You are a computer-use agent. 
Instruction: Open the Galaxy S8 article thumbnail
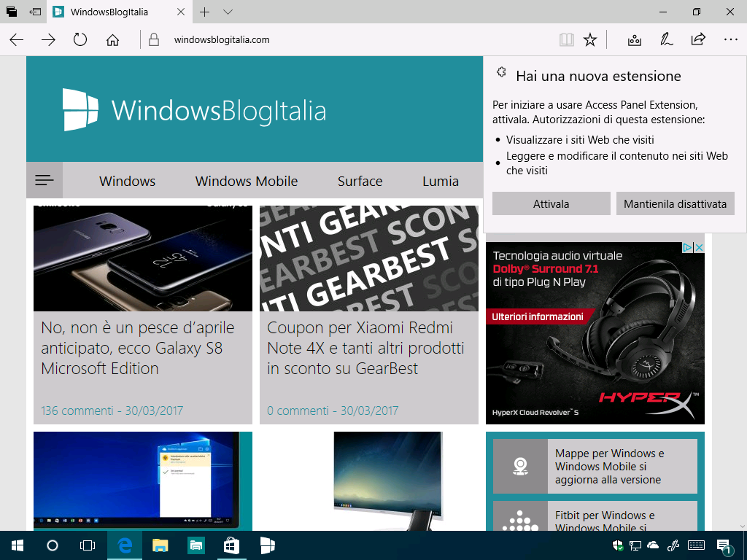click(143, 258)
